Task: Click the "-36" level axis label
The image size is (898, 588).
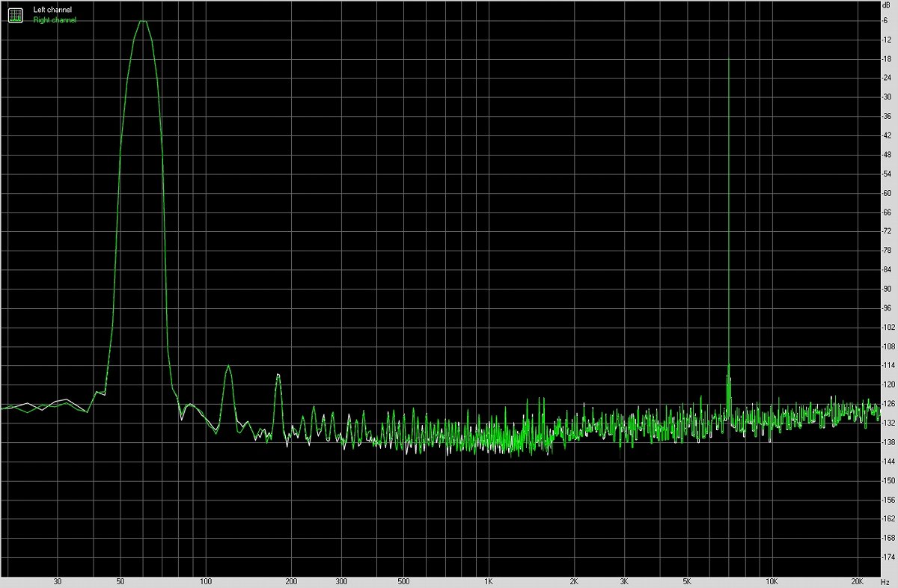Action: pos(887,116)
